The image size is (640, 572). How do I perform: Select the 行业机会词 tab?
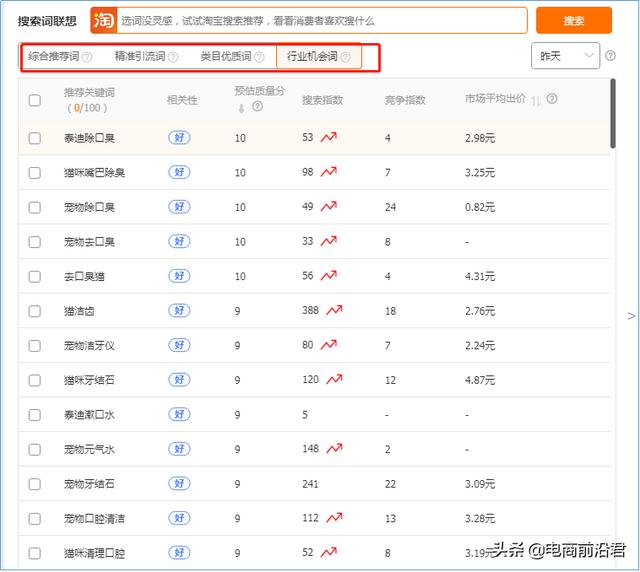pos(319,56)
